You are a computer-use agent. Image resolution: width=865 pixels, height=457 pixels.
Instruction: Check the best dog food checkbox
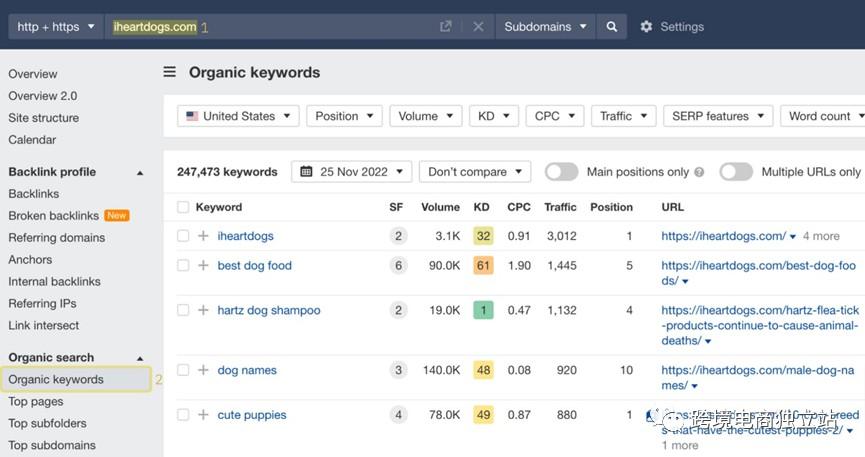point(183,265)
